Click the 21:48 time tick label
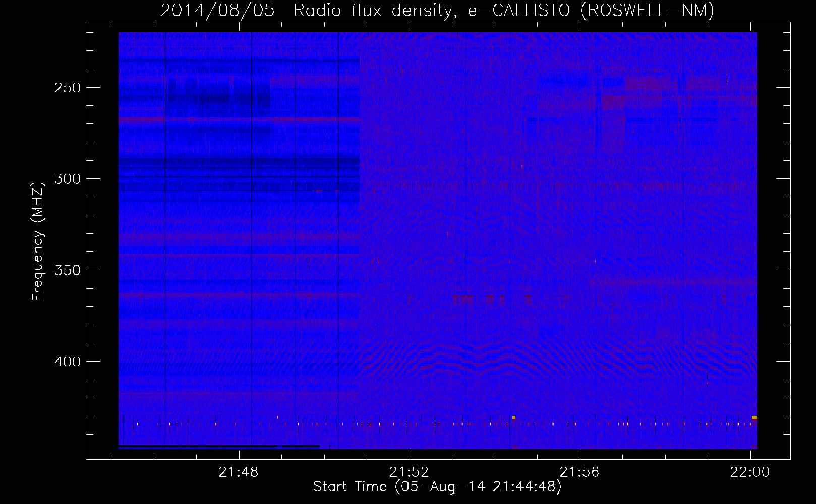Screen dimensions: 816x504 [x=239, y=472]
